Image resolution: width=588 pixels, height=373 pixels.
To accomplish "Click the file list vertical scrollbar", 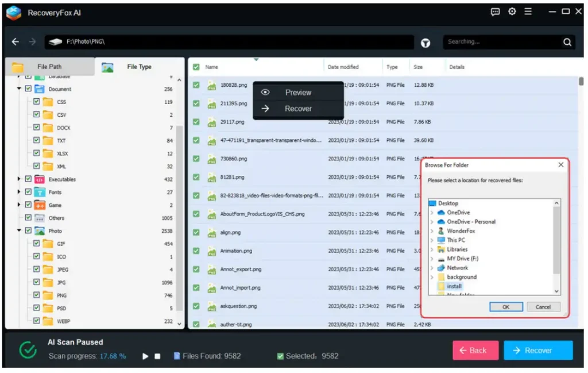I will coord(581,82).
